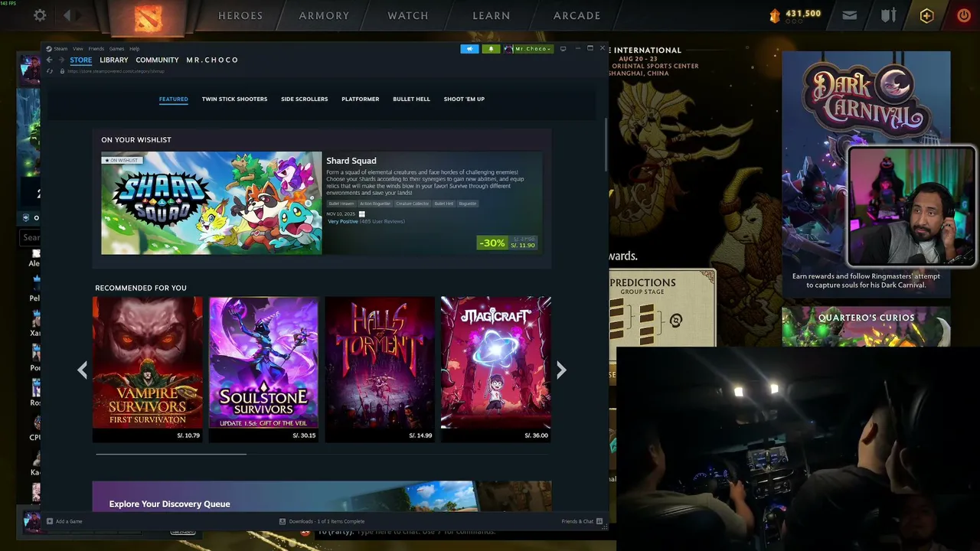Show next recommended games carousel arrow
The image size is (980, 551).
[x=561, y=370]
